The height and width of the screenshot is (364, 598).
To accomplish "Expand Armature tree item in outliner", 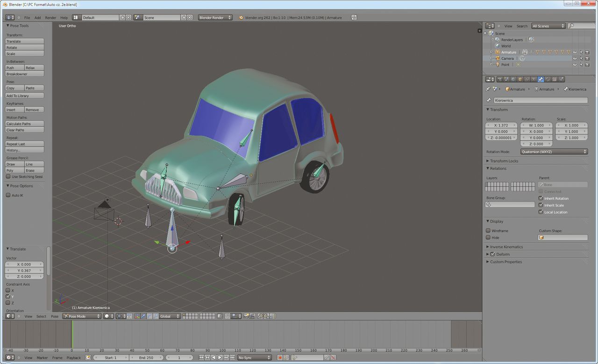I will pos(491,52).
